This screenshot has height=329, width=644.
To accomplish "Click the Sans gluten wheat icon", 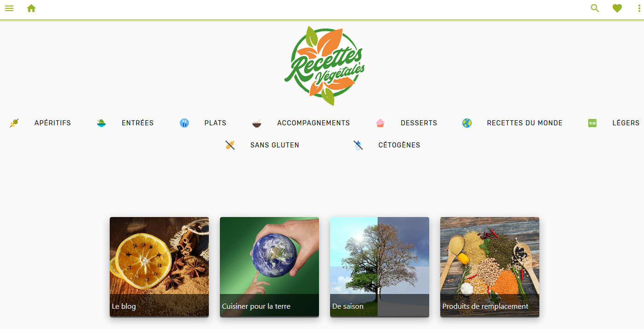I will [x=230, y=145].
